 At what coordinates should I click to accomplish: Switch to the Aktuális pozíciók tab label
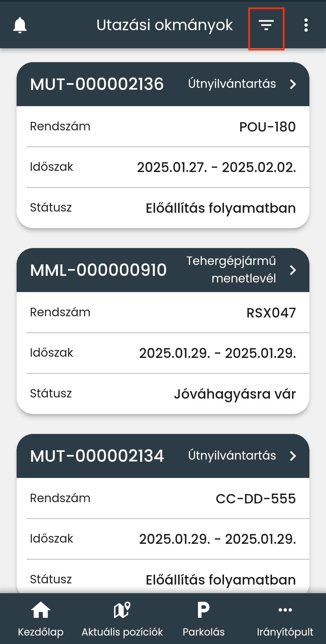coord(122,632)
